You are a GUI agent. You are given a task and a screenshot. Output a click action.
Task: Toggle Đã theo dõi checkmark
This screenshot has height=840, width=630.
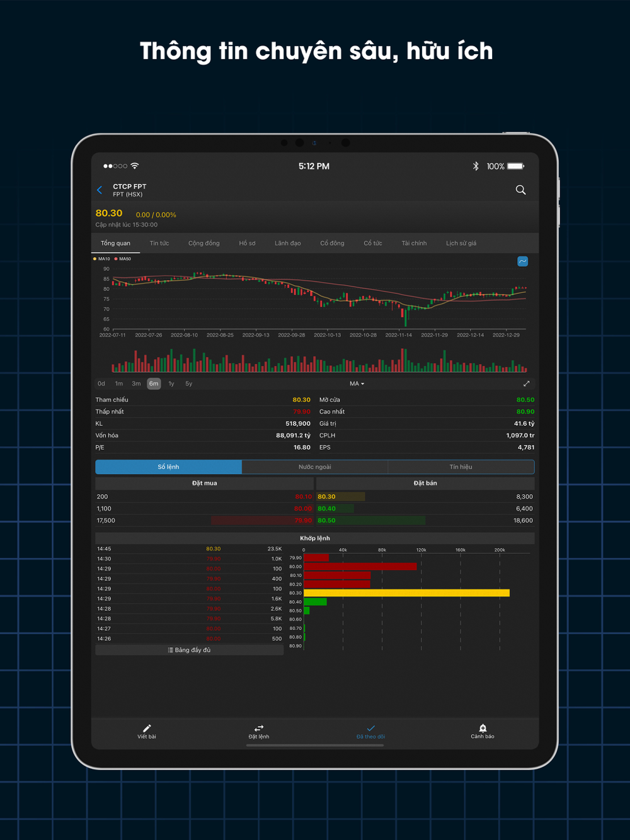370,728
